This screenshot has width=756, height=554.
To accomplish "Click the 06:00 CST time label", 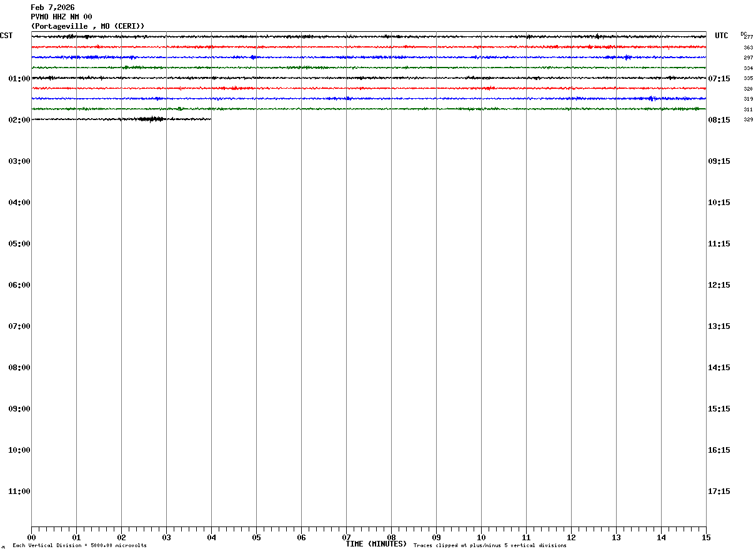I will click(19, 285).
